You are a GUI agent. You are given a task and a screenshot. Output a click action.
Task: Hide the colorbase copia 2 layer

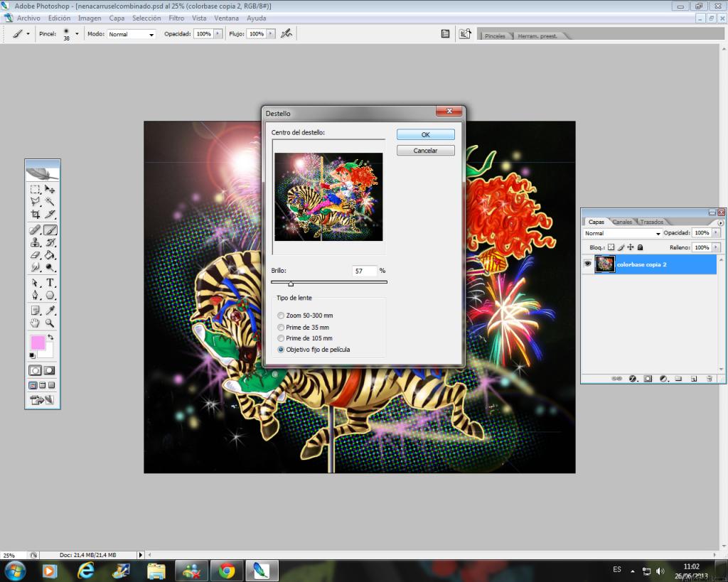coord(588,264)
